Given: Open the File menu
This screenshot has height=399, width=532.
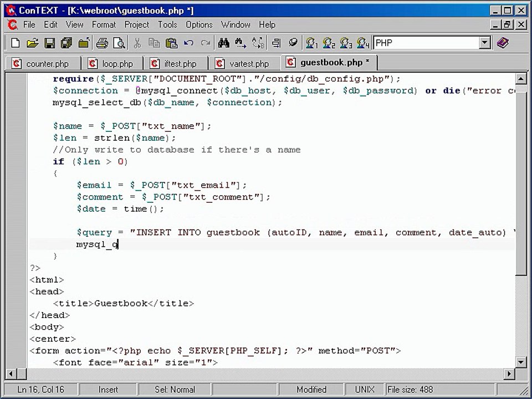Looking at the screenshot, I should click(x=29, y=25).
